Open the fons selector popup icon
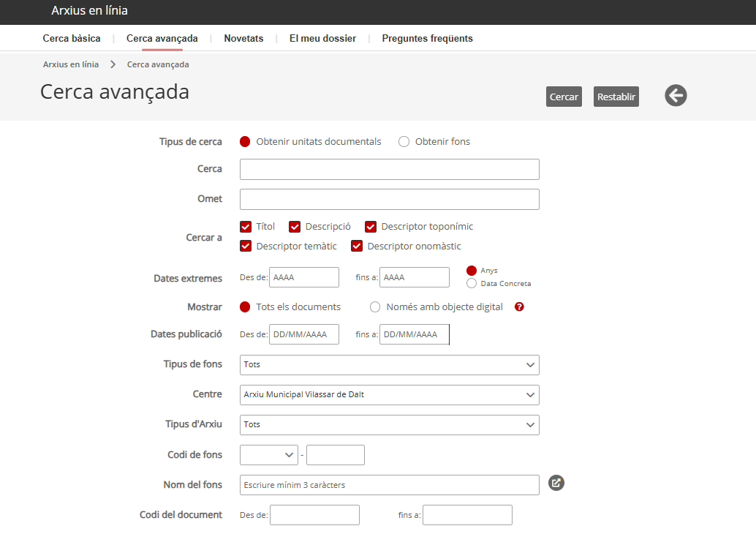The width and height of the screenshot is (756, 534). coord(556,483)
